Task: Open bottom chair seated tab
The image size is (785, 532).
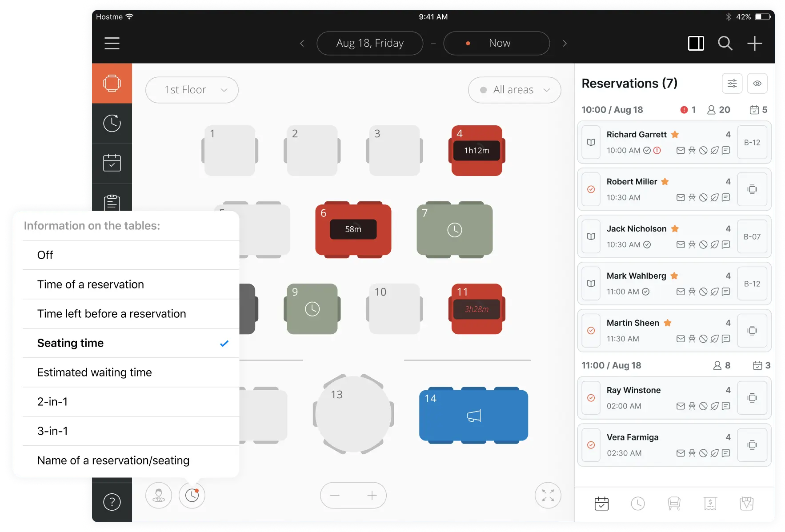Action: coord(674,504)
